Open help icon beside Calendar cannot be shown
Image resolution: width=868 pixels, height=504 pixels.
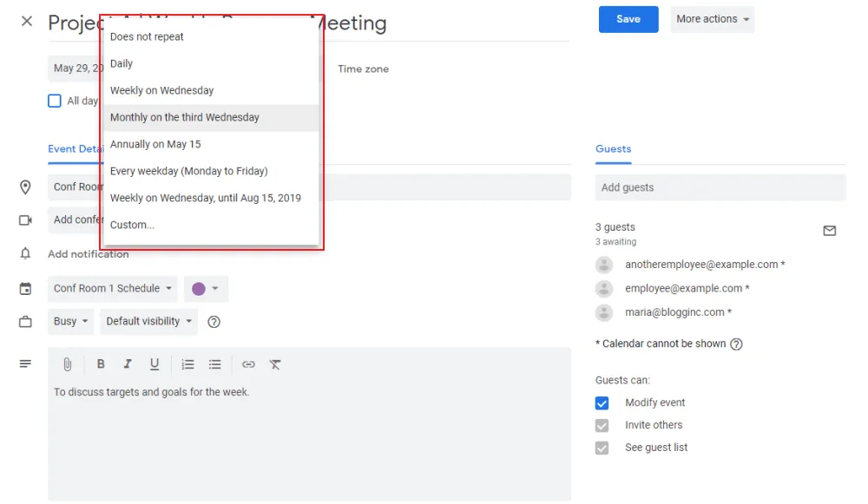click(x=736, y=344)
